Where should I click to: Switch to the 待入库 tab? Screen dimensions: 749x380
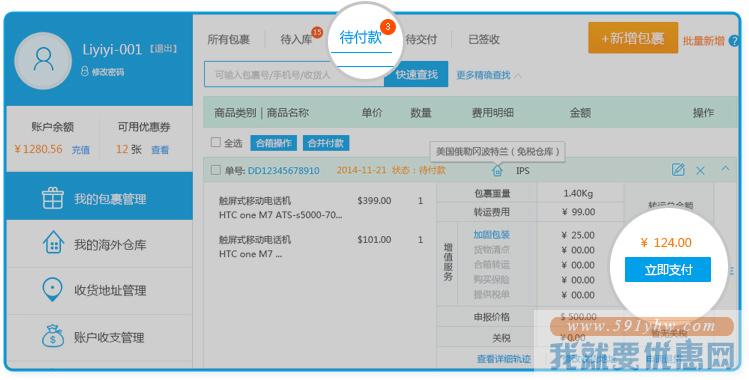click(x=296, y=39)
